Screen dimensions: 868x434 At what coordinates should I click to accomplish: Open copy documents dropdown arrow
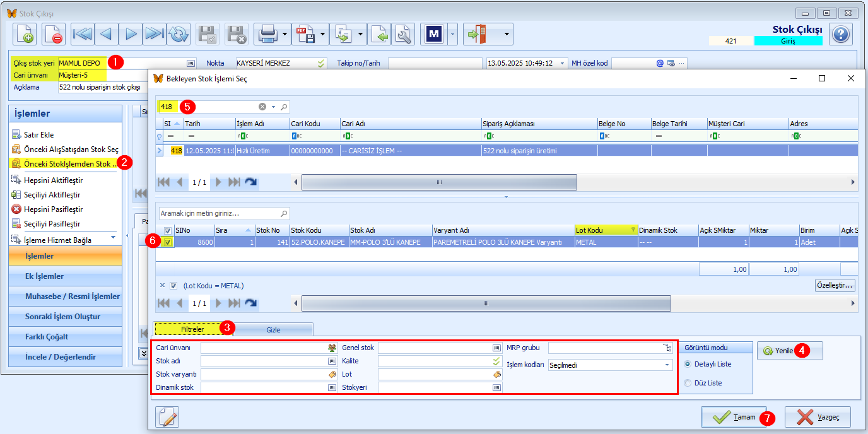361,34
